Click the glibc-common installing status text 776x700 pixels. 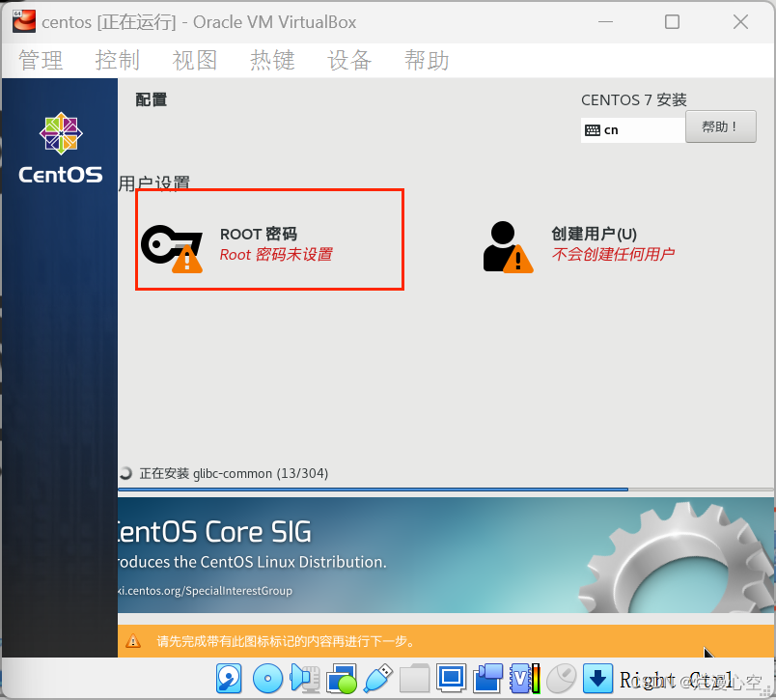234,474
